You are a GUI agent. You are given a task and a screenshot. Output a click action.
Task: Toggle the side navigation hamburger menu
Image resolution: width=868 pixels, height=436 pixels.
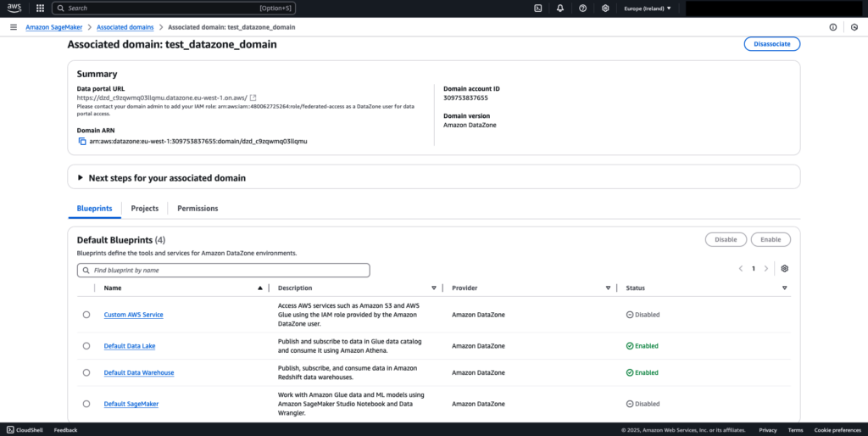(14, 27)
